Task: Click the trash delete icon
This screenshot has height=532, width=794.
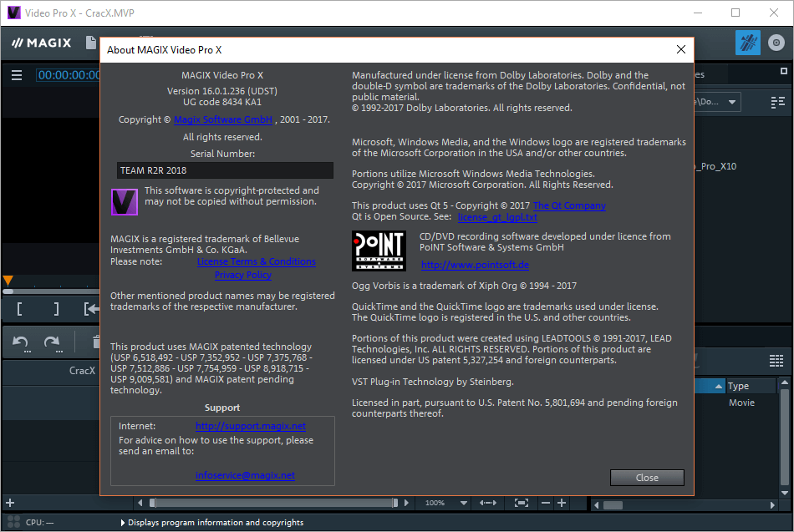Action: coord(96,342)
